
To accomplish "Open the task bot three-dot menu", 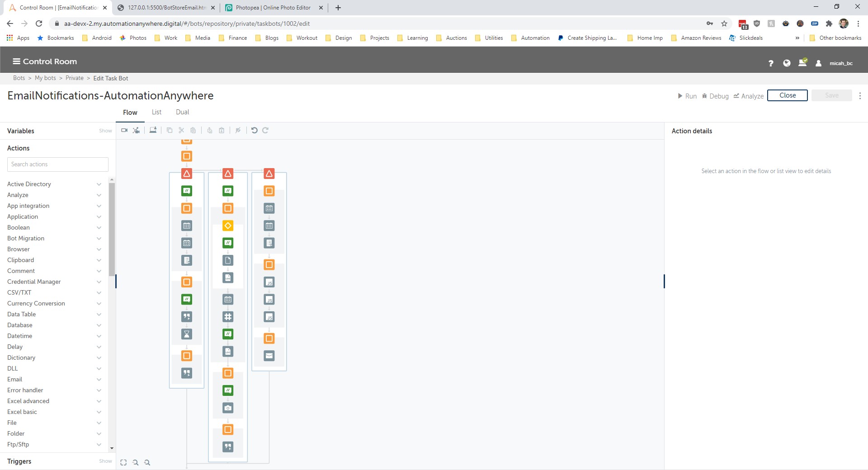I will tap(860, 96).
